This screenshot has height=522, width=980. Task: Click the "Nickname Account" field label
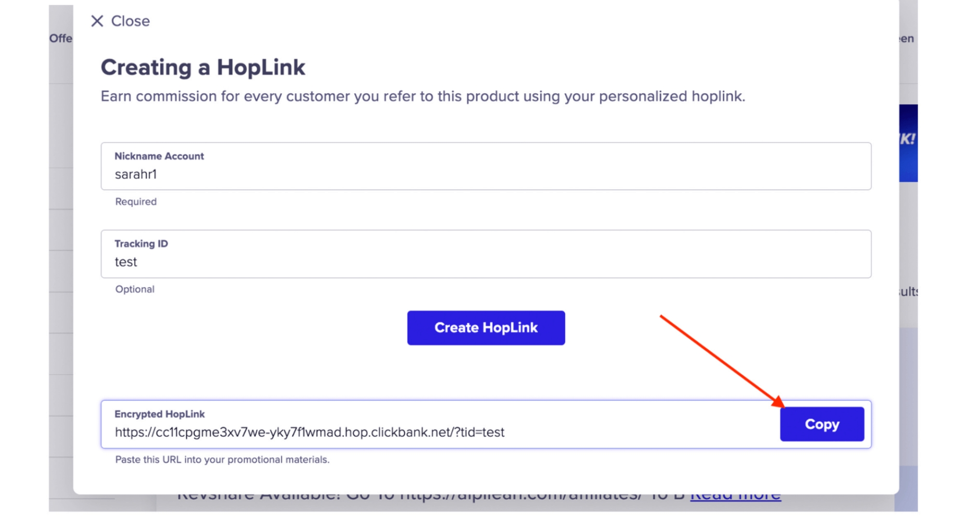(x=159, y=156)
